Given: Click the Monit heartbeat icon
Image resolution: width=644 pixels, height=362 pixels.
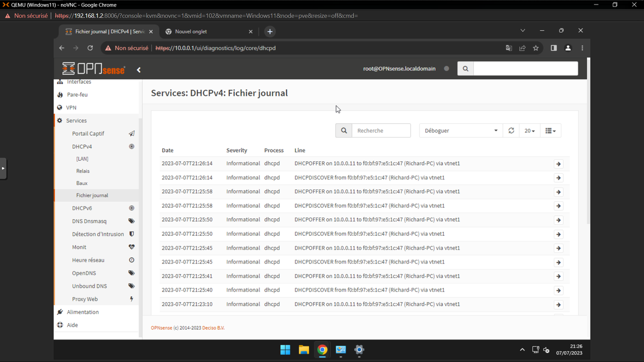Looking at the screenshot, I should [x=131, y=247].
